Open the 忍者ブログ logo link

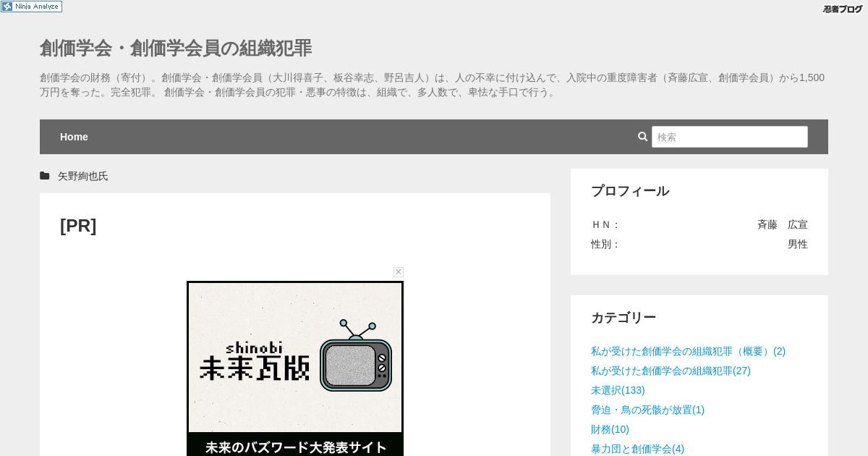(x=843, y=9)
